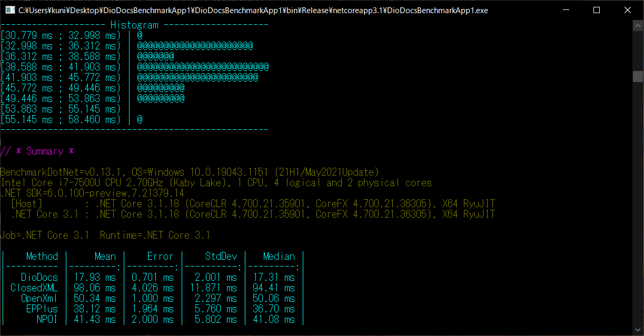The height and width of the screenshot is (336, 644).
Task: Click NPOI median value '41.08 ms'
Action: 274,319
